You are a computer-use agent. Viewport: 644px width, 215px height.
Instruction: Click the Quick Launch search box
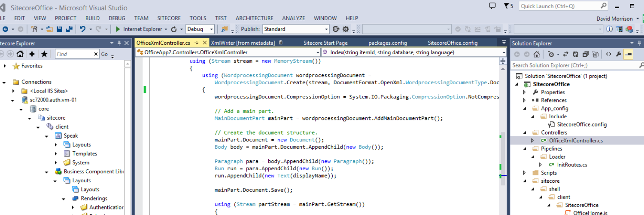563,6
